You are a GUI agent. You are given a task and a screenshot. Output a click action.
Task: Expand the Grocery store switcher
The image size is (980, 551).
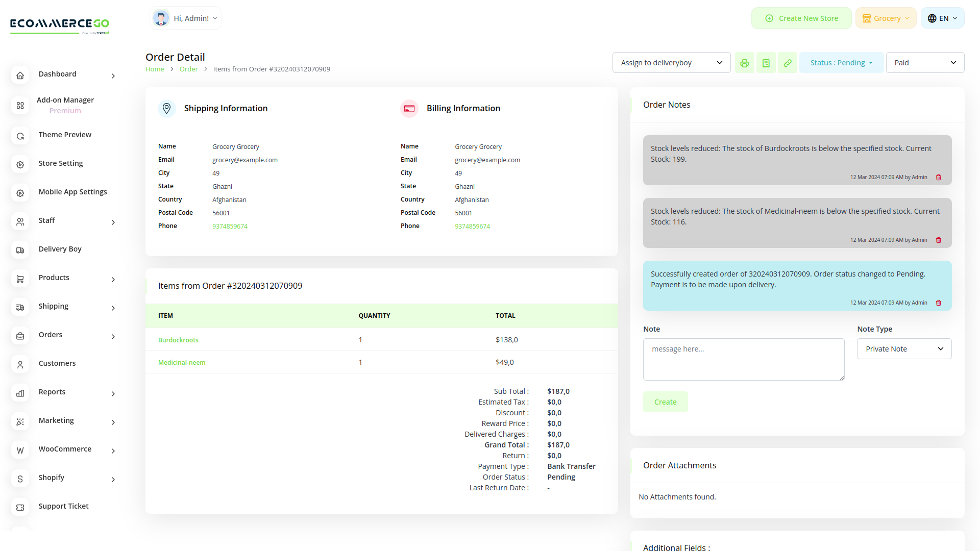tap(886, 17)
